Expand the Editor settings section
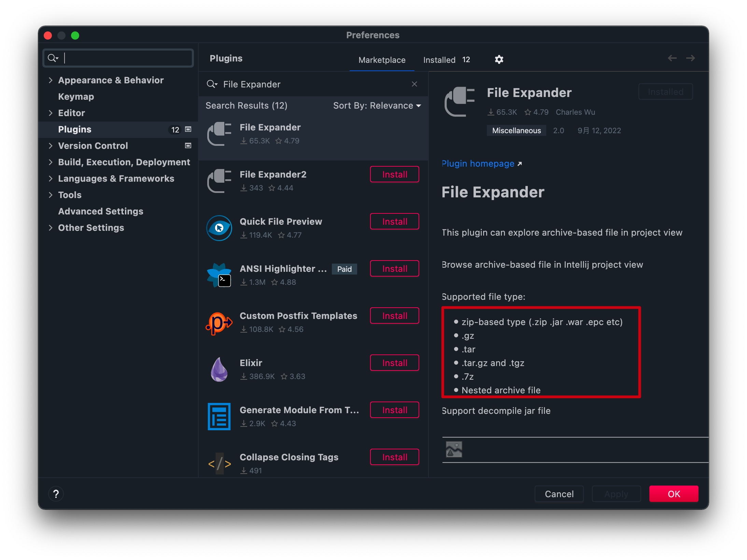 [51, 113]
